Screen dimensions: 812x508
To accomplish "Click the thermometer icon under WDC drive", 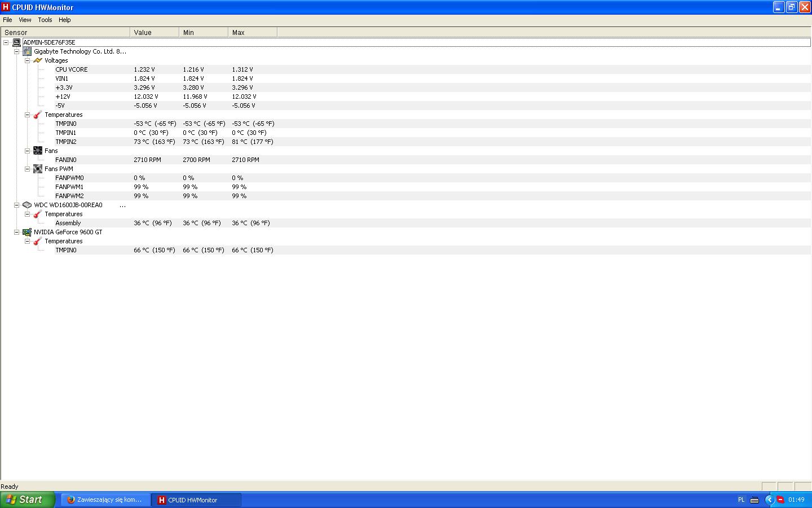I will 38,214.
